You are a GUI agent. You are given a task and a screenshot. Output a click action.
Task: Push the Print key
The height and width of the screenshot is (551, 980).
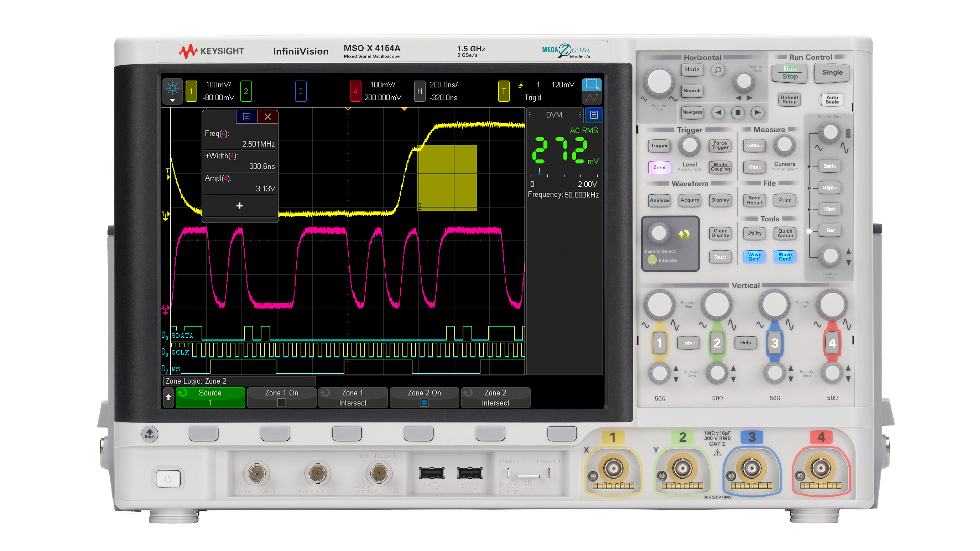784,200
